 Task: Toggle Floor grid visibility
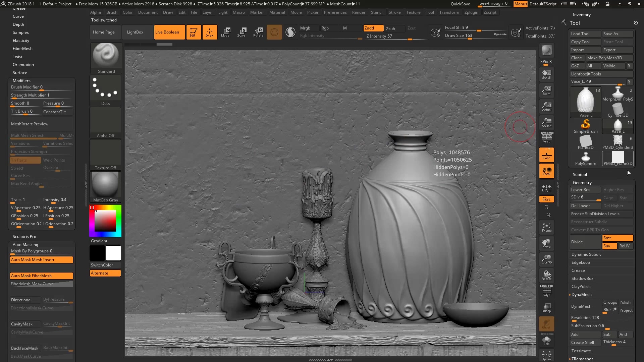coord(546,155)
